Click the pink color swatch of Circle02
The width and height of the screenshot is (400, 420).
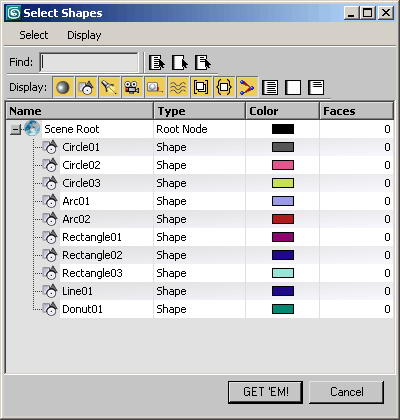coord(283,165)
